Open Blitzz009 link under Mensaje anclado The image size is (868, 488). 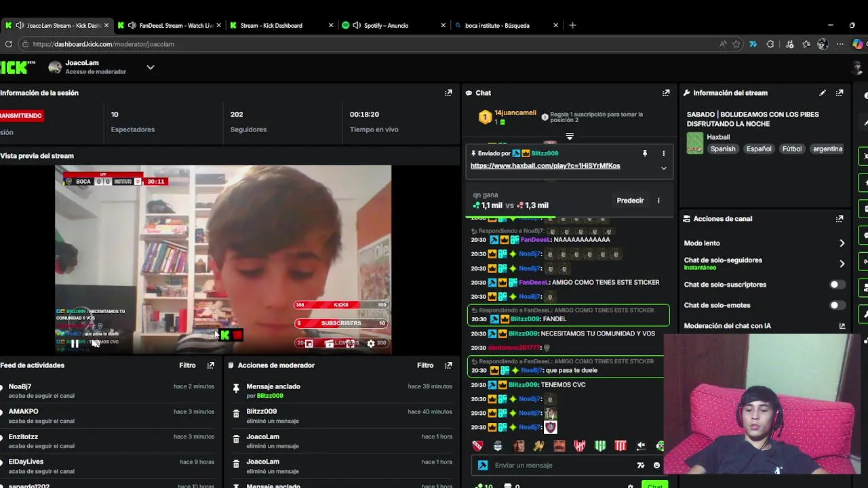point(270,396)
